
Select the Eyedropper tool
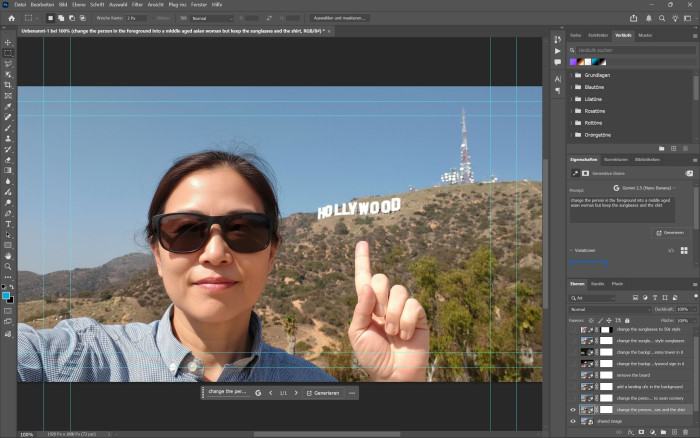click(x=8, y=106)
